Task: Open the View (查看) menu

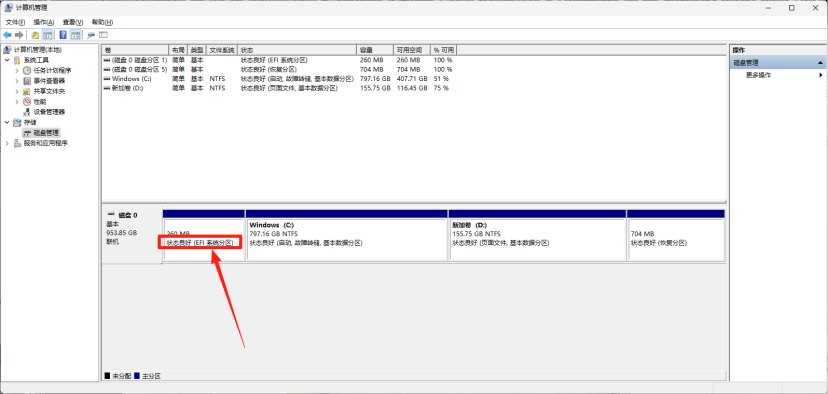Action: click(73, 22)
